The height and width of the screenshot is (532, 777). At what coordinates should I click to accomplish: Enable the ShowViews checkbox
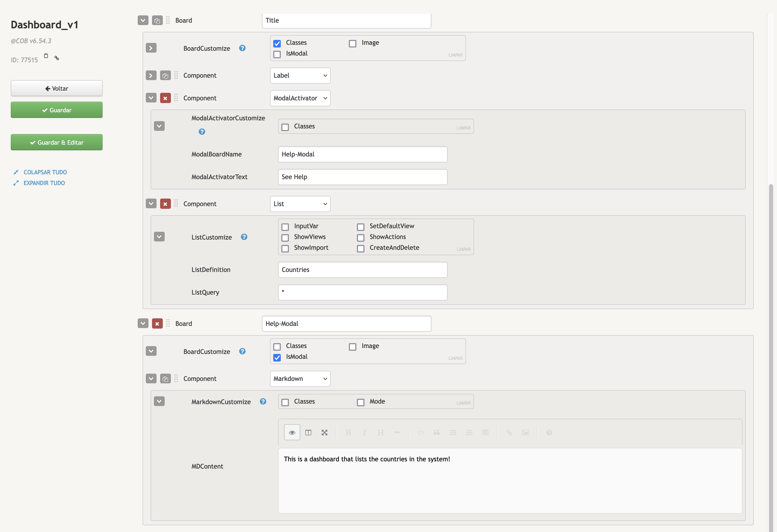point(285,238)
